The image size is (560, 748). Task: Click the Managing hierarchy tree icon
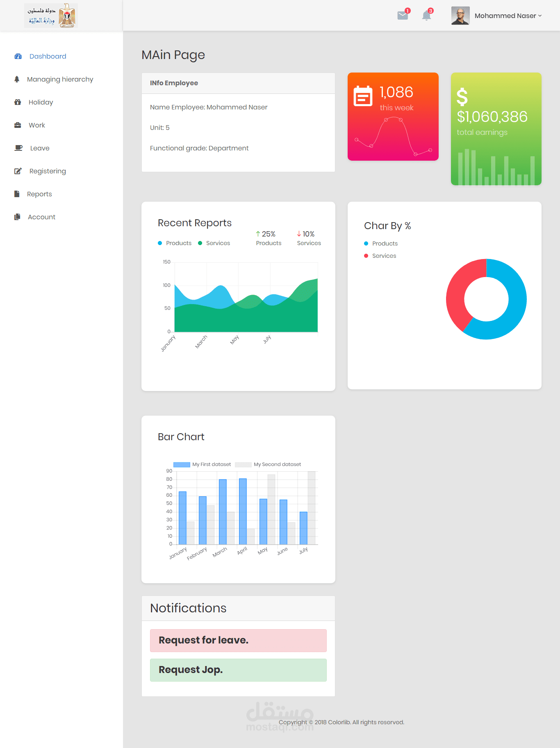point(17,79)
